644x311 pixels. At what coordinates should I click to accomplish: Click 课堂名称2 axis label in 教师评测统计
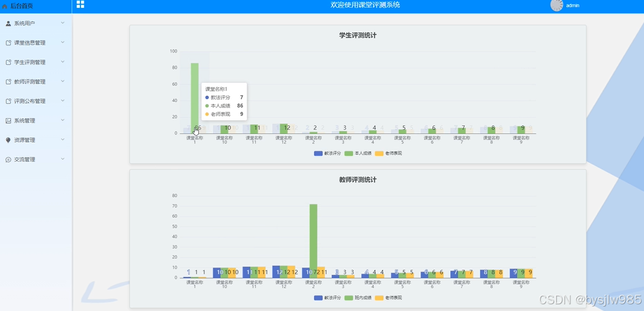click(313, 284)
